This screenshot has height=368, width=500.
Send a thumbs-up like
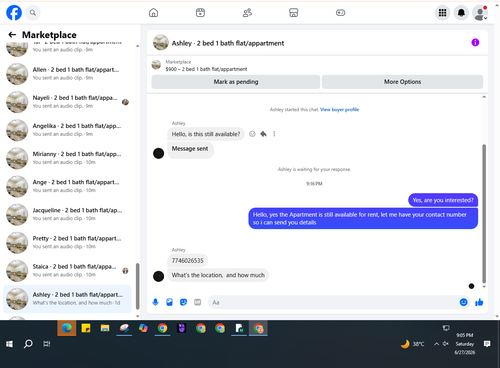pyautogui.click(x=479, y=302)
